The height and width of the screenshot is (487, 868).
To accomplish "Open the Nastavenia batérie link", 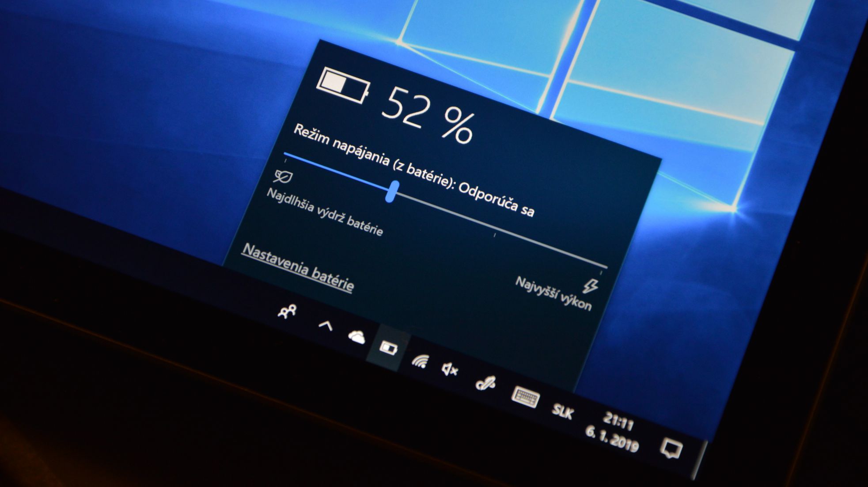I will 298,267.
